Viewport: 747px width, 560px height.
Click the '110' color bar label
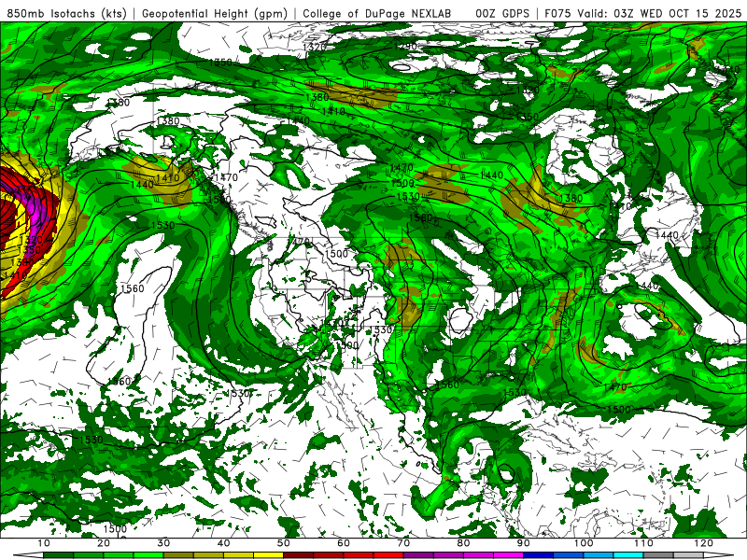[x=643, y=543]
